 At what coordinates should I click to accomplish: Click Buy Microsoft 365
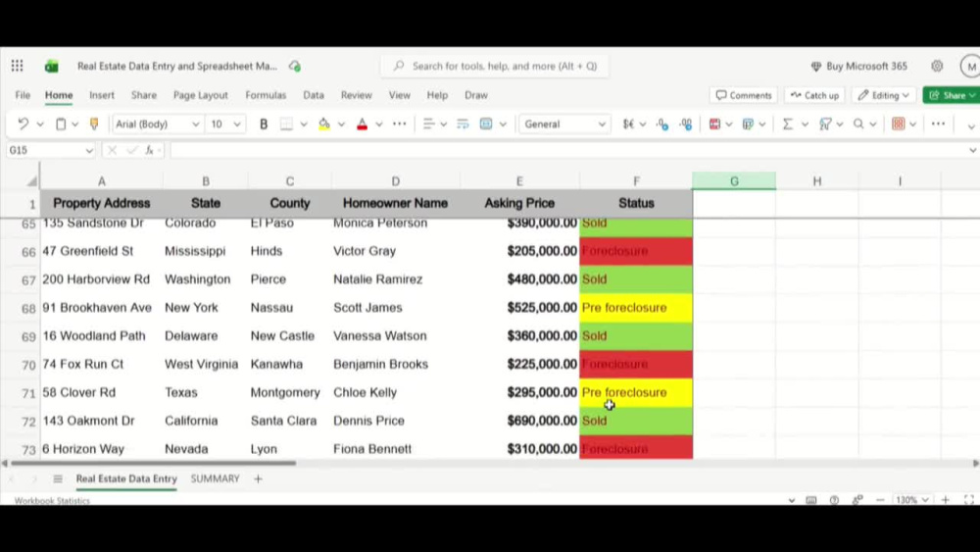pyautogui.click(x=859, y=66)
